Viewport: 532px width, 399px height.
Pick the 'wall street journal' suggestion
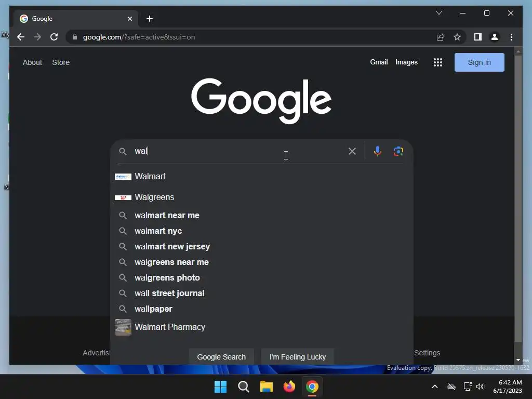click(262, 294)
